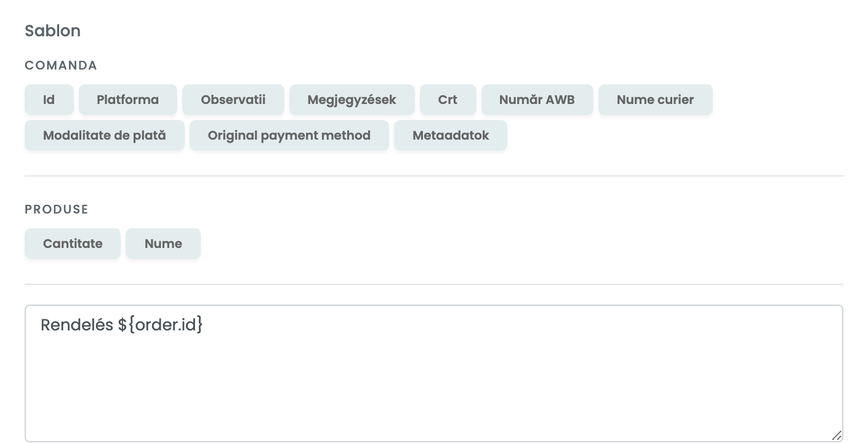Add the Metaadatok placeholder
Image resolution: width=868 pixels, height=443 pixels.
point(451,135)
